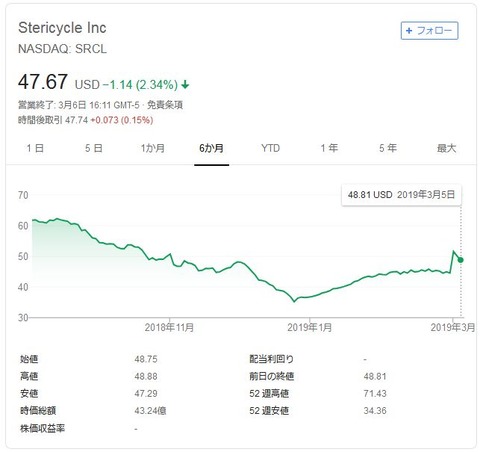
Task: Click the plus icon in follow button
Action: [x=409, y=31]
